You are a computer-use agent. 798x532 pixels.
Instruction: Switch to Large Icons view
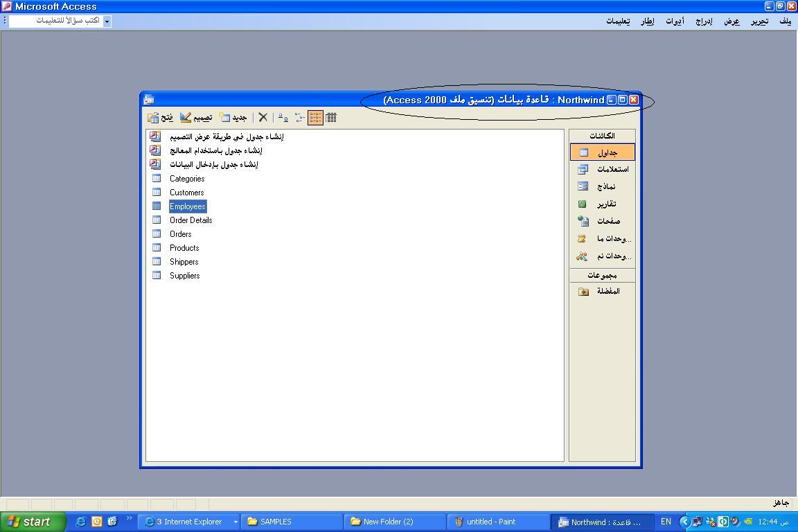coord(283,118)
